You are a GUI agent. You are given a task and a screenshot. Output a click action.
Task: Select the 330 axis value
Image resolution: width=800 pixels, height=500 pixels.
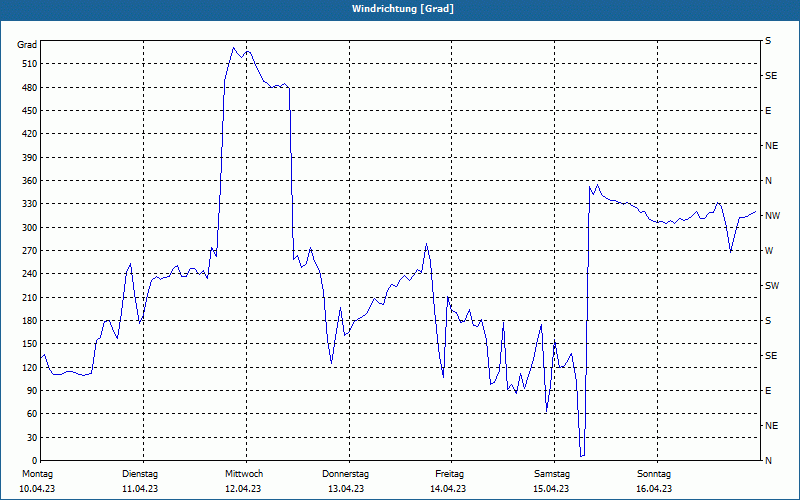(x=29, y=204)
